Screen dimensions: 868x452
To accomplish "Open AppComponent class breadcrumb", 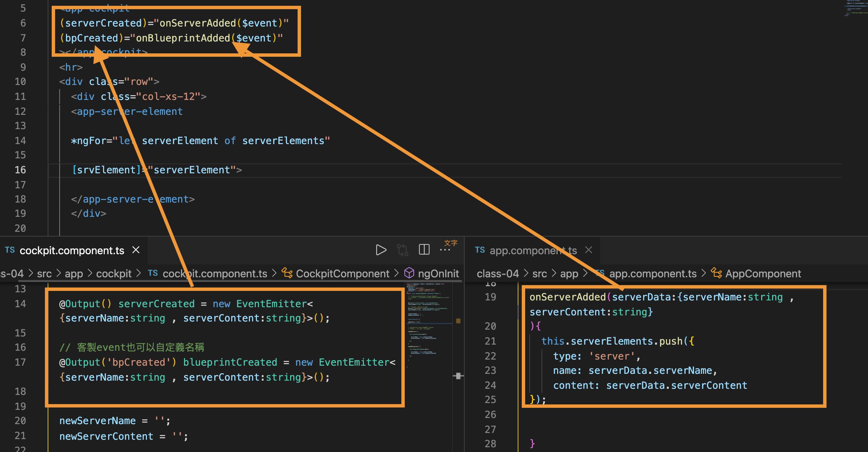I will click(763, 274).
